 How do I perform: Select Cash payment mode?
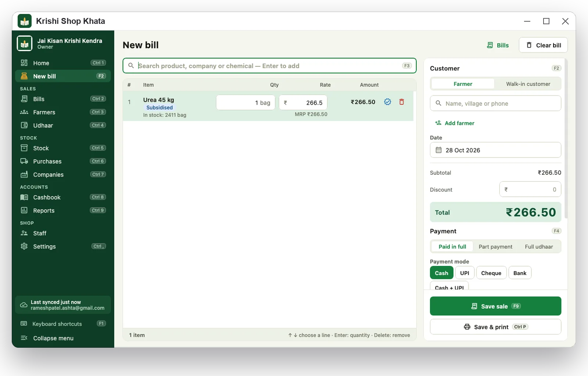coord(441,273)
